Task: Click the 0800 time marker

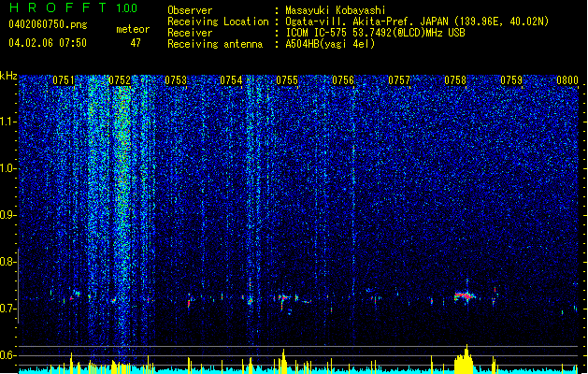Action: (x=567, y=80)
